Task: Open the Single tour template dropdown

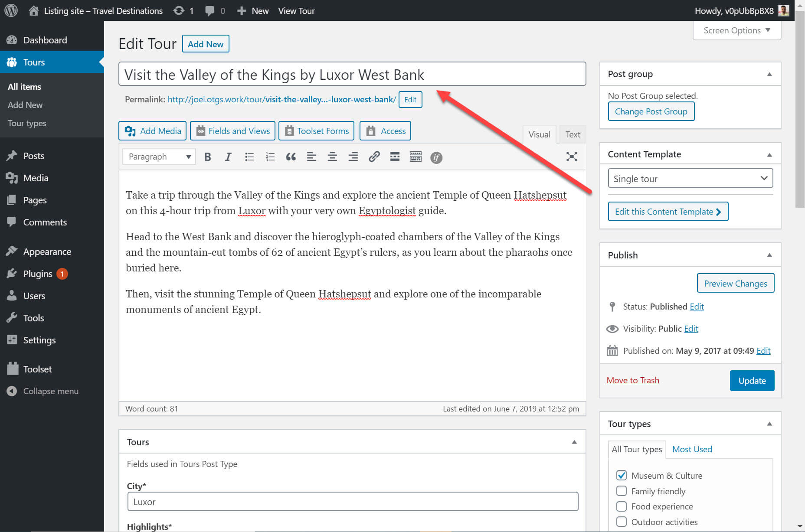Action: pos(690,179)
